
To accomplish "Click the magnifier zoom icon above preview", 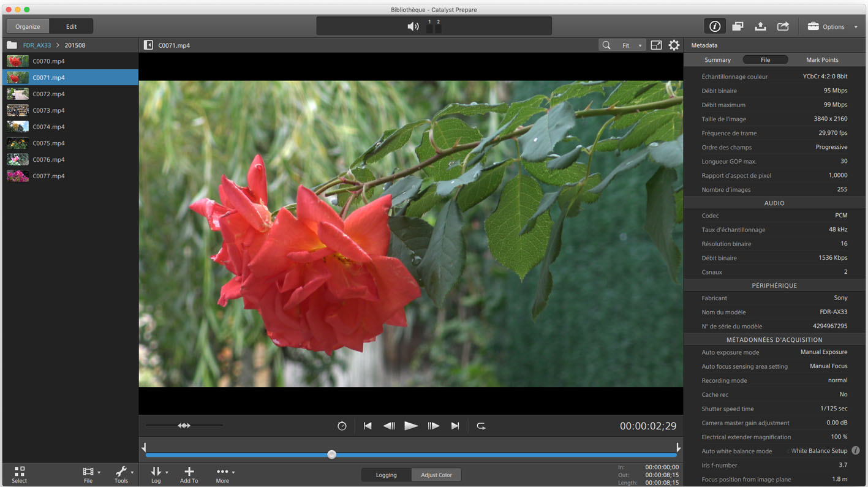I will pyautogui.click(x=606, y=45).
